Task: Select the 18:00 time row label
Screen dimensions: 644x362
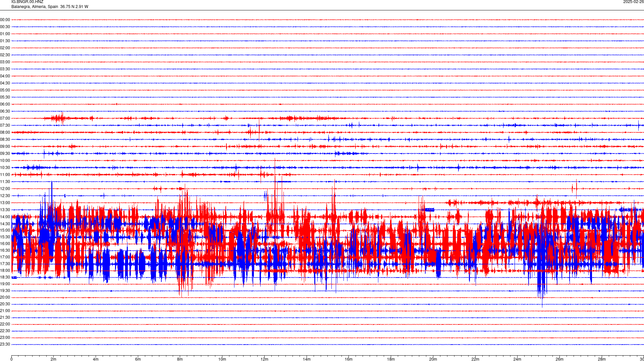Action: click(x=5, y=270)
